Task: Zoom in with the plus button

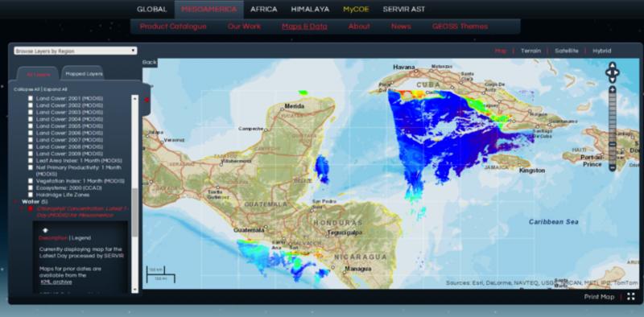Action: (613, 90)
